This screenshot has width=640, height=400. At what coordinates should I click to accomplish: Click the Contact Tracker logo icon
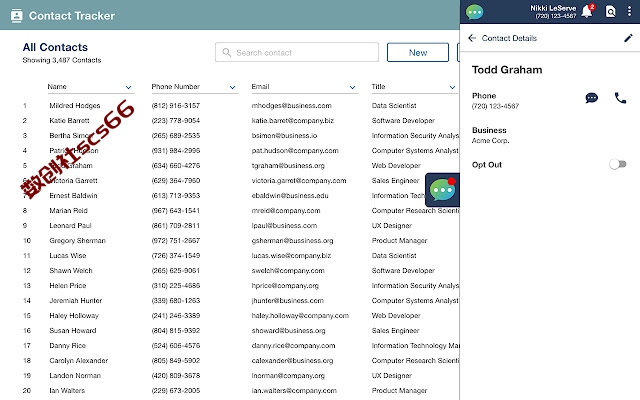(x=16, y=16)
